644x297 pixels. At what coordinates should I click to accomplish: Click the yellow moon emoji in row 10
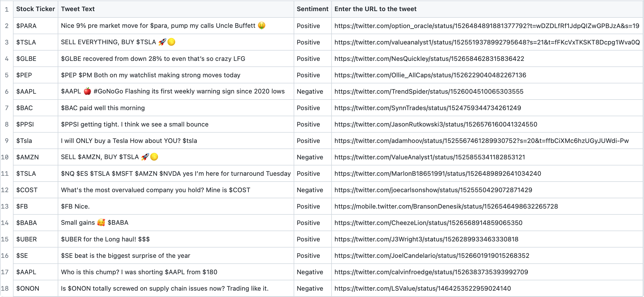(x=154, y=157)
